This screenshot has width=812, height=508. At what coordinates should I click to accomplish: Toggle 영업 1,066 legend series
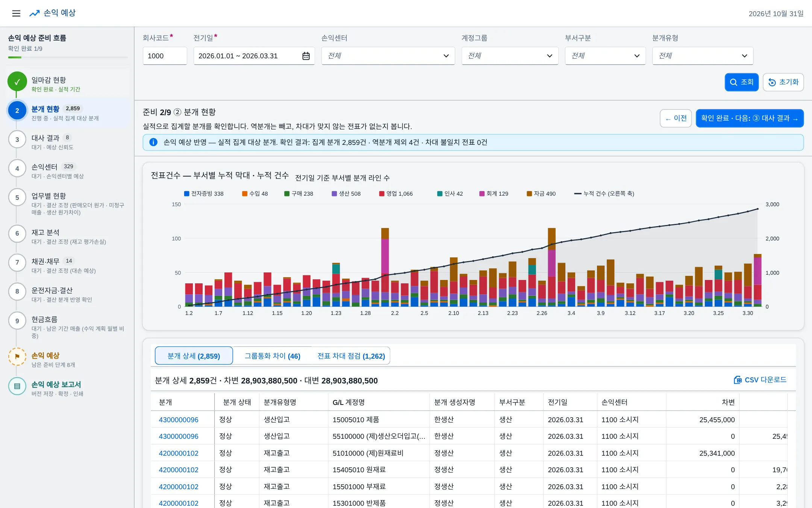(396, 194)
